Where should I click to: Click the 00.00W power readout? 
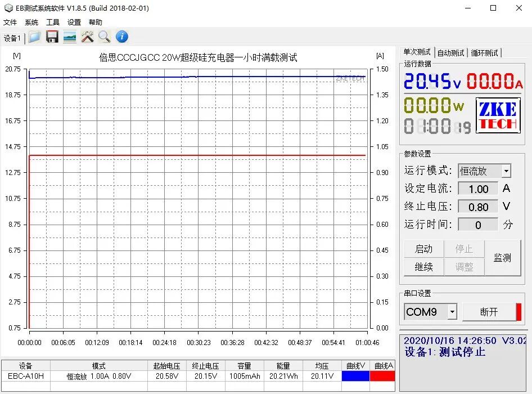click(x=434, y=105)
